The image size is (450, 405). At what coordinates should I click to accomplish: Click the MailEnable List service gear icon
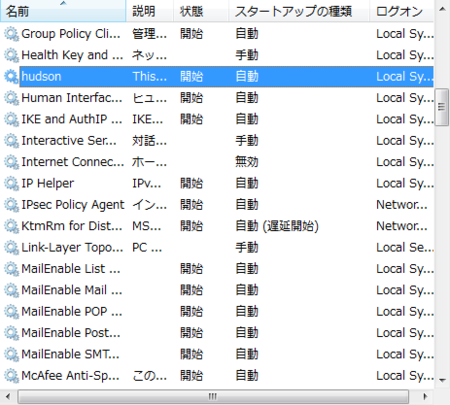(11, 269)
